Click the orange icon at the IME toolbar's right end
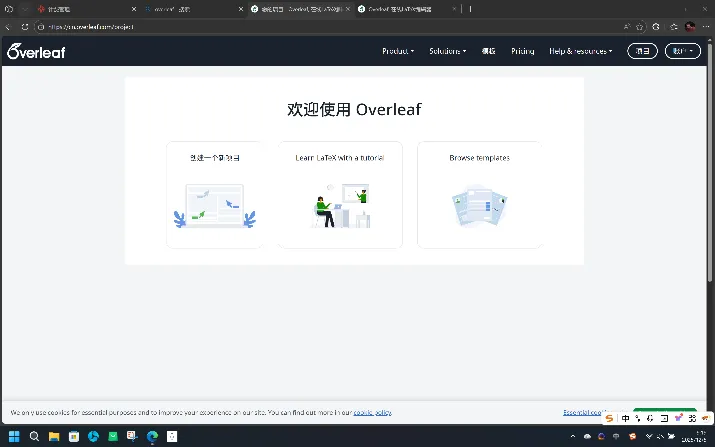 pos(706,418)
